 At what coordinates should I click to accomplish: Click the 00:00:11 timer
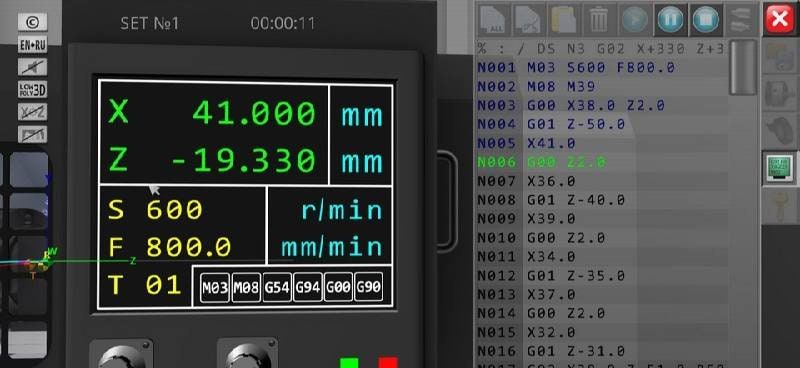[283, 23]
